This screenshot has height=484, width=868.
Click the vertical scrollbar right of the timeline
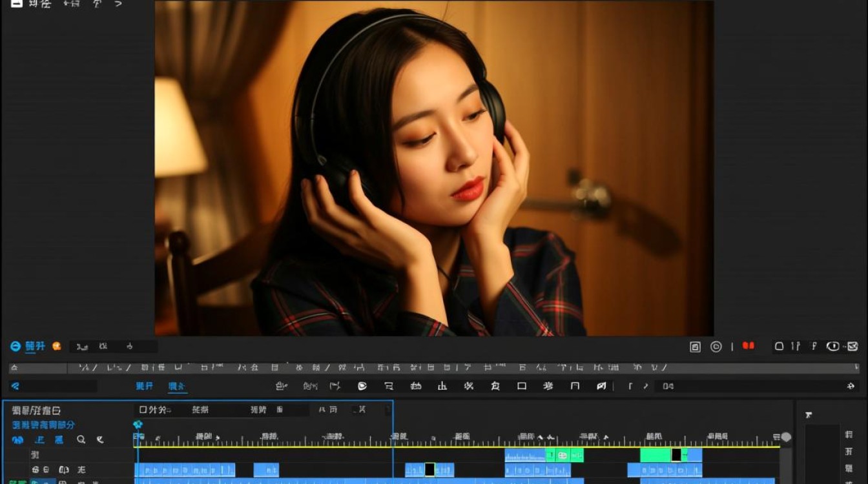click(785, 465)
